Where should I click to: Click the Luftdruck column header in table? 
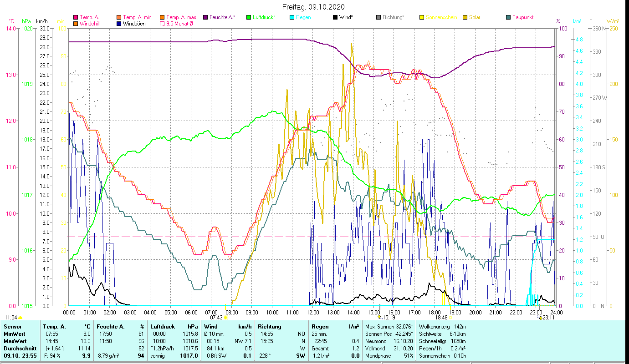point(163,327)
